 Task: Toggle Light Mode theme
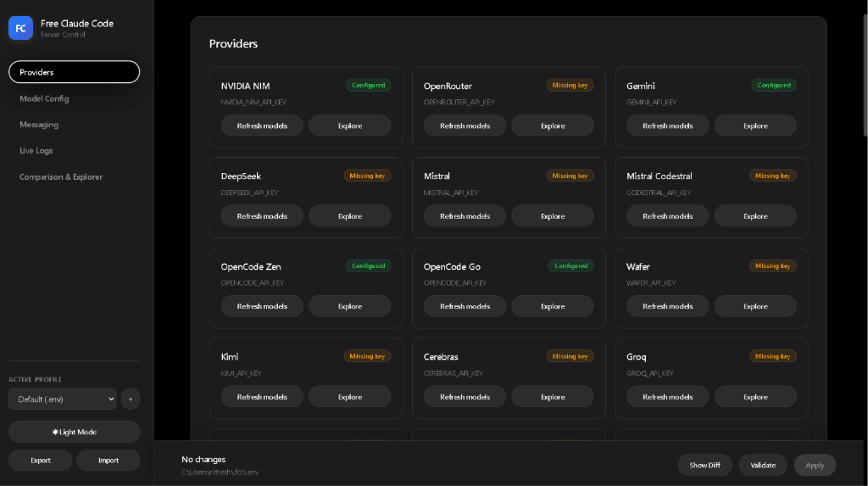click(75, 432)
